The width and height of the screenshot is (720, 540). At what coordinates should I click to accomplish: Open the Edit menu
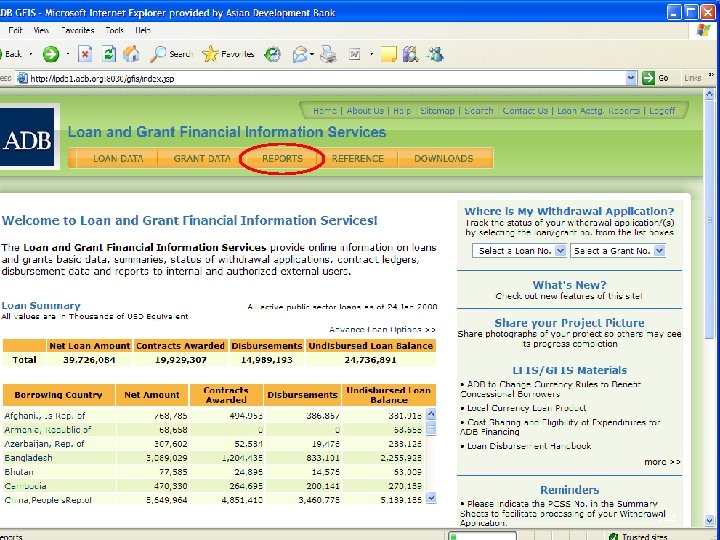[16, 30]
